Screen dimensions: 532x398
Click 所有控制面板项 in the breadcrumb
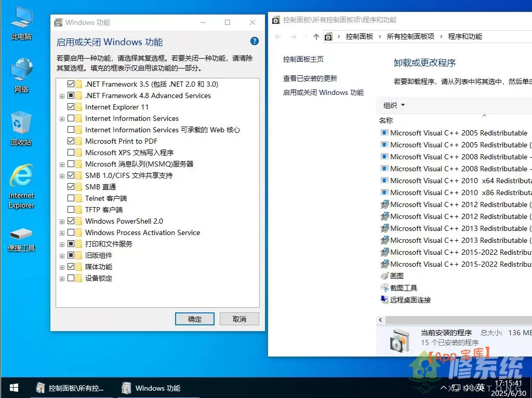410,37
